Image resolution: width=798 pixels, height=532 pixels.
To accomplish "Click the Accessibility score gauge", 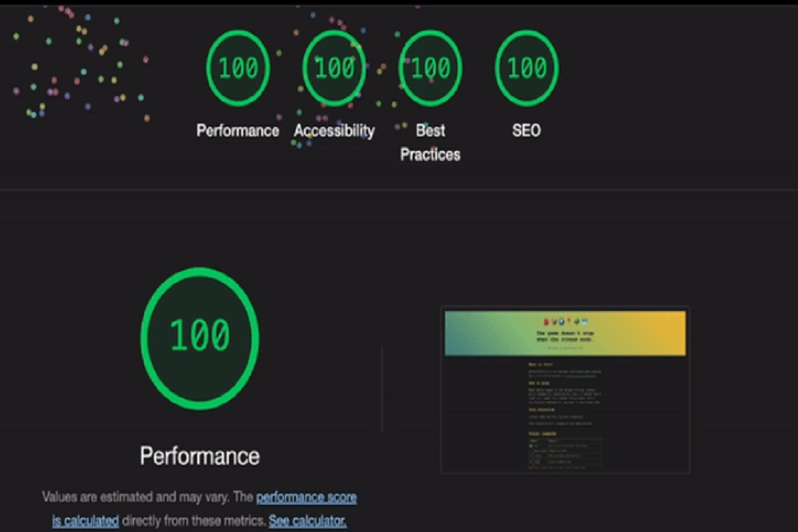I will 334,68.
